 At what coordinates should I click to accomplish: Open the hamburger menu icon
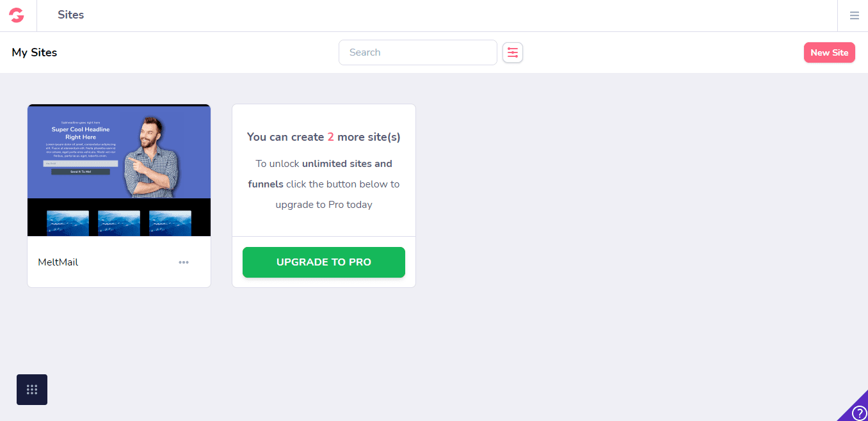855,15
